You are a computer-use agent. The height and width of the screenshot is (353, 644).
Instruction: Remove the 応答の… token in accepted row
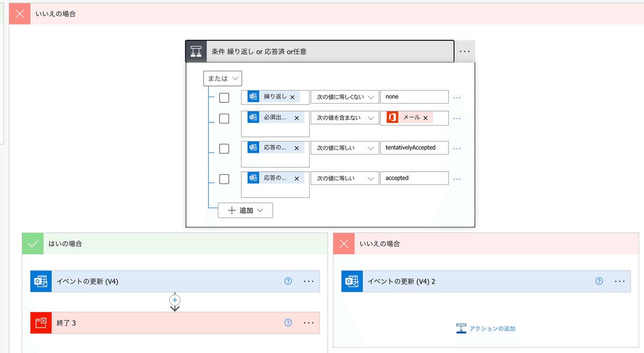click(297, 178)
